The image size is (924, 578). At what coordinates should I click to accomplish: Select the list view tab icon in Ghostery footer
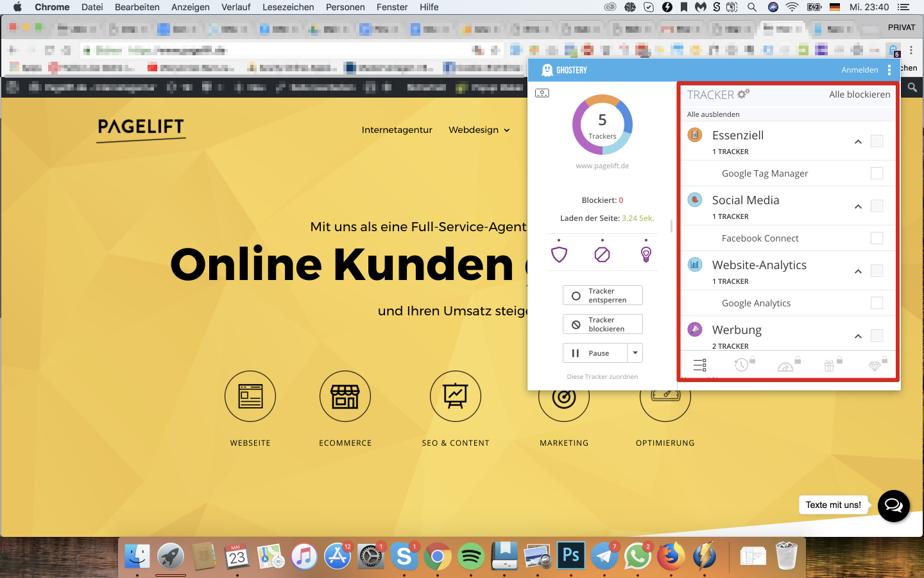point(700,365)
